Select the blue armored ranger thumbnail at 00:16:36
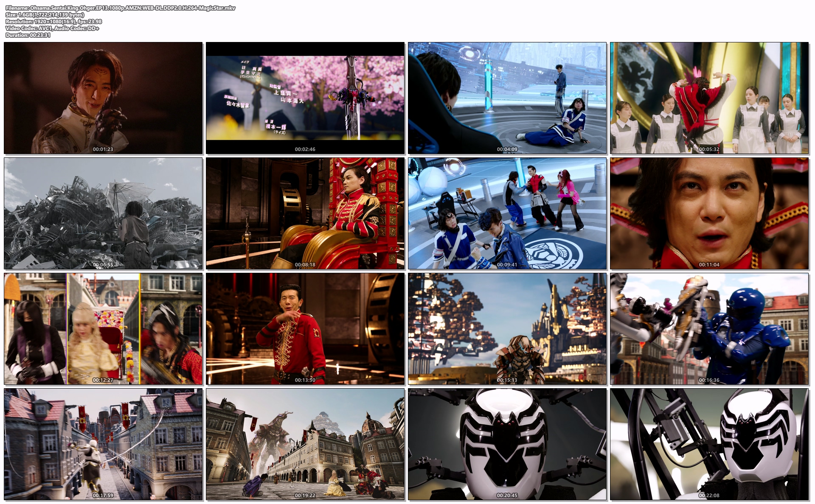Screen dimensions: 815x504 click(x=709, y=329)
